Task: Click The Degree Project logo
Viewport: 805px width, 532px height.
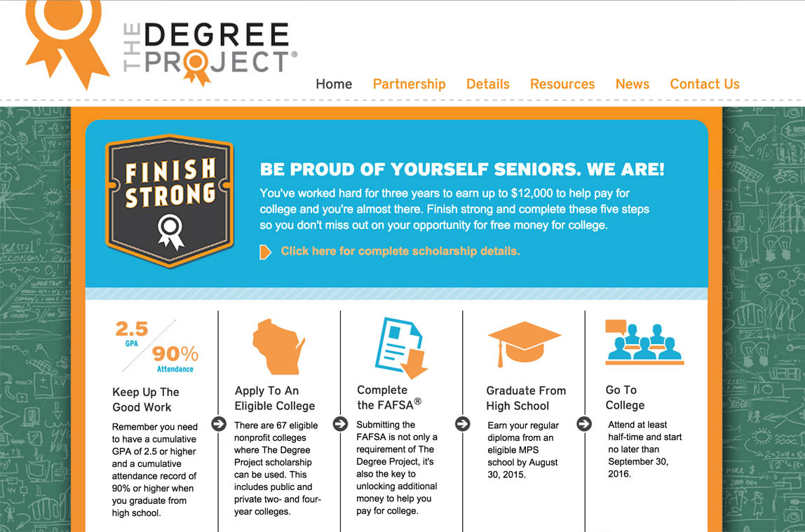Action: (x=161, y=45)
